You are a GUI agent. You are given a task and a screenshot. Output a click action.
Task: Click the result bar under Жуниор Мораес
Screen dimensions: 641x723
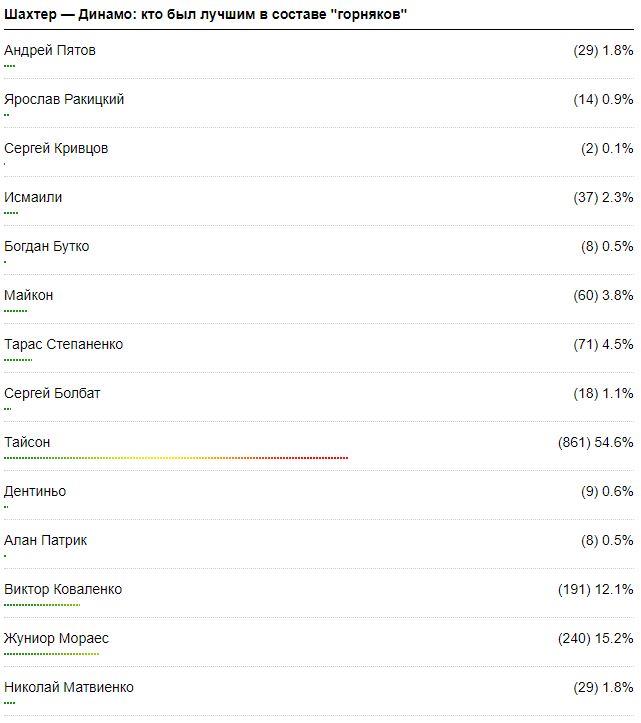(51, 654)
